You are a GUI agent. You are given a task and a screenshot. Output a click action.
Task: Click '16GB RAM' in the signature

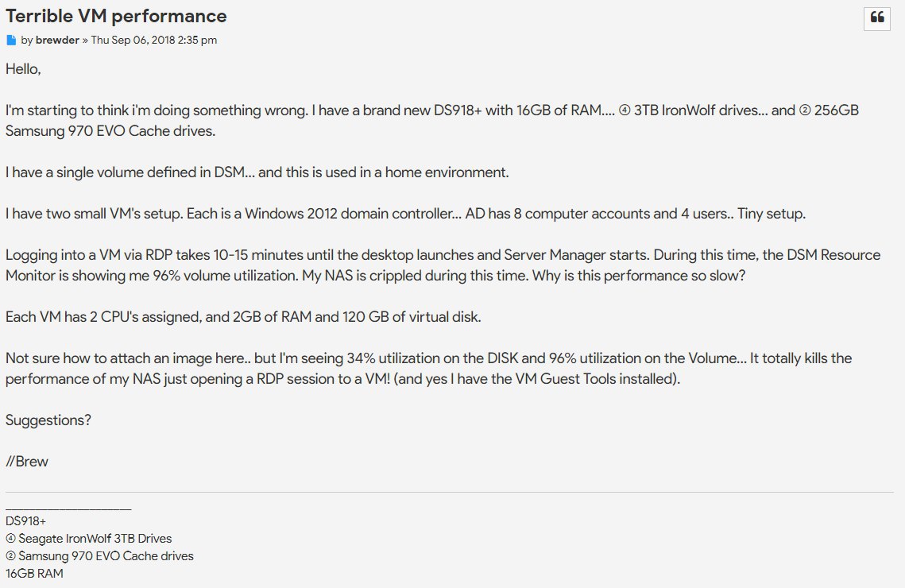34,573
